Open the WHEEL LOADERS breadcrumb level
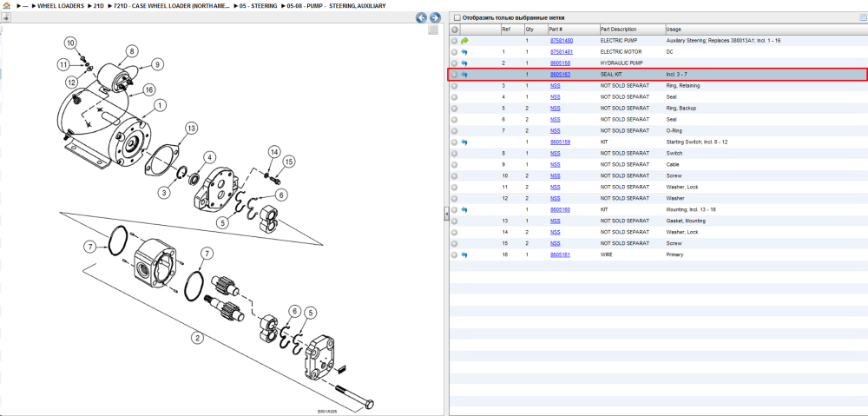This screenshot has width=868, height=416. pos(61,5)
